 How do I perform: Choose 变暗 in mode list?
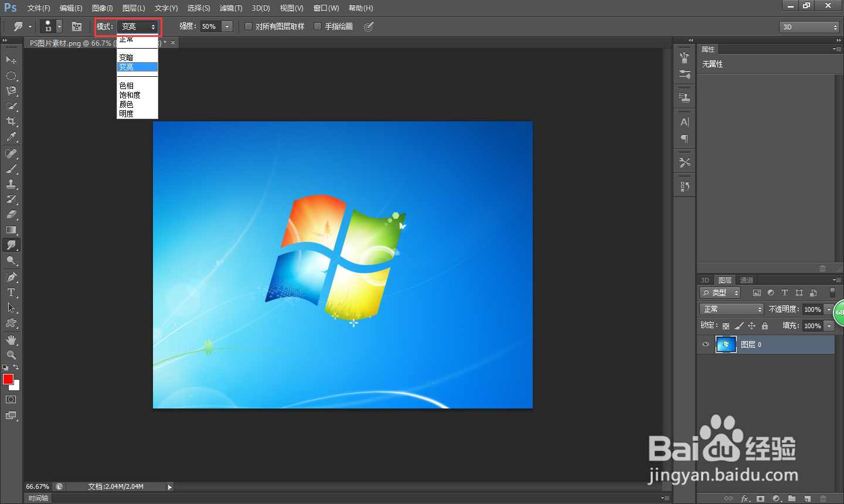(x=137, y=57)
